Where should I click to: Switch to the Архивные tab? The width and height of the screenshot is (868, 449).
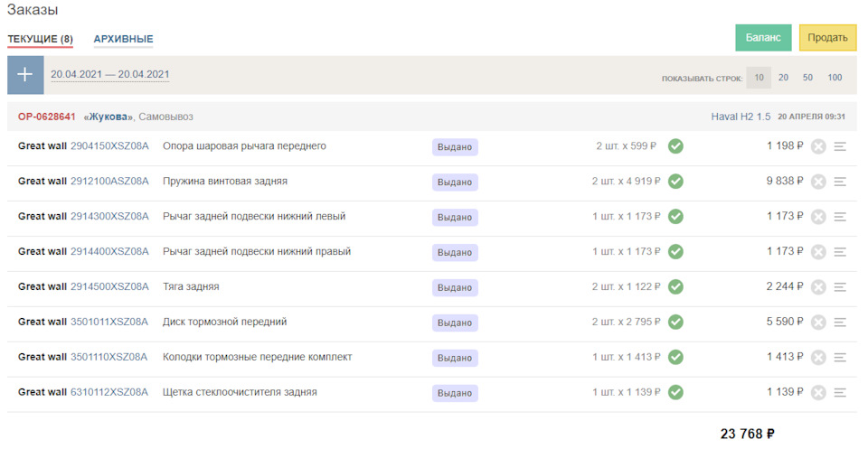pyautogui.click(x=123, y=39)
